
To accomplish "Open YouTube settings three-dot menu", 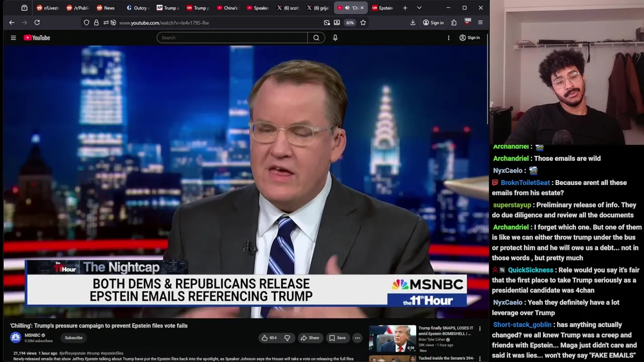I will click(448, 38).
